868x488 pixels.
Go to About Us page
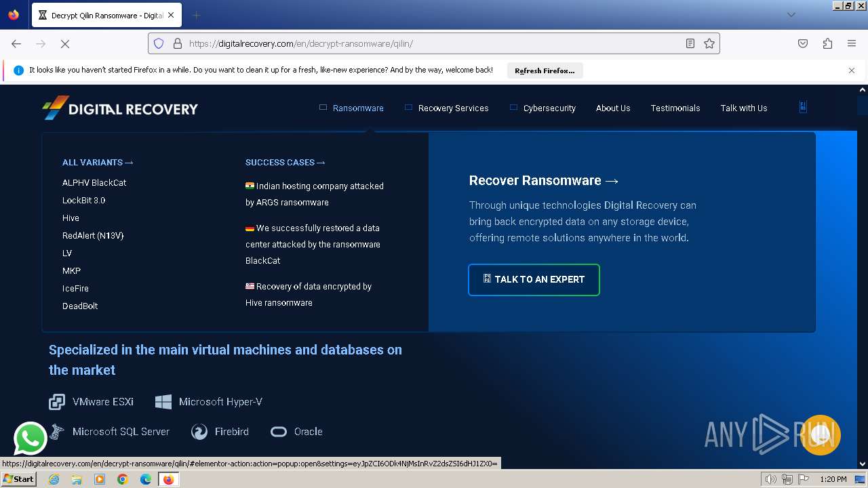(613, 108)
